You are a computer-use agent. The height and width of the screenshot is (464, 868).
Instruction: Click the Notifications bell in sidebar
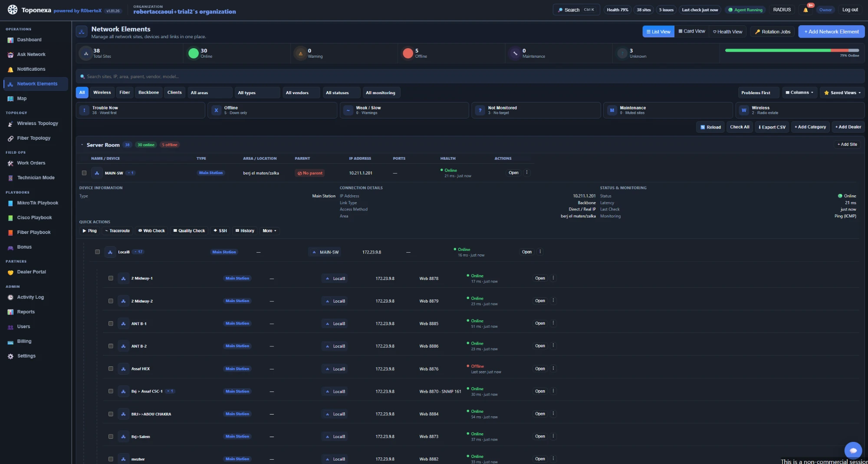10,69
